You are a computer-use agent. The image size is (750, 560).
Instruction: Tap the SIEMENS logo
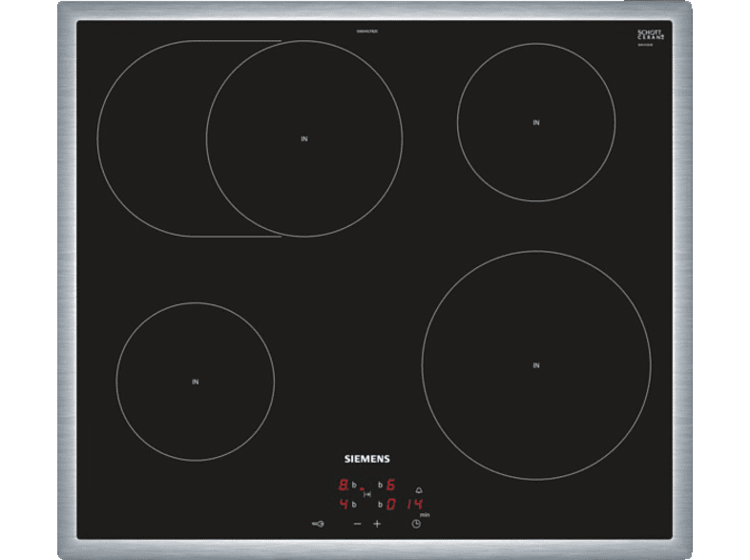coord(367,459)
